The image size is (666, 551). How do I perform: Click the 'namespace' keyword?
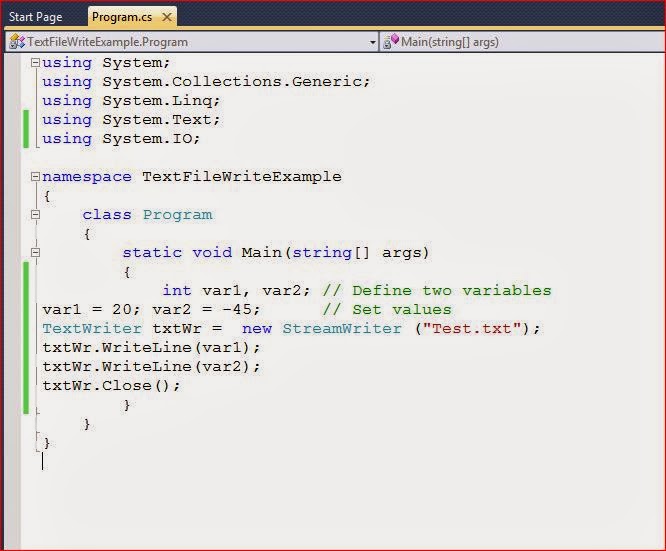[x=87, y=177]
